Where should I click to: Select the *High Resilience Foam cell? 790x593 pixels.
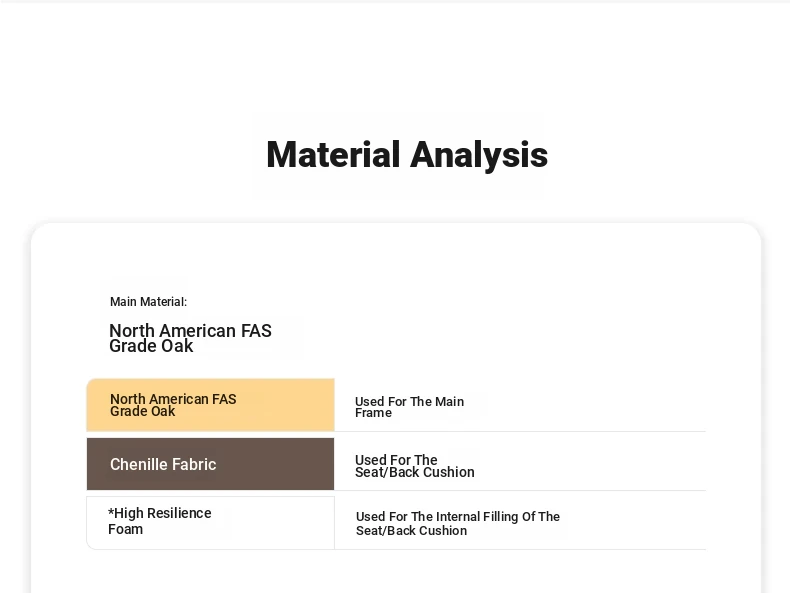(211, 523)
